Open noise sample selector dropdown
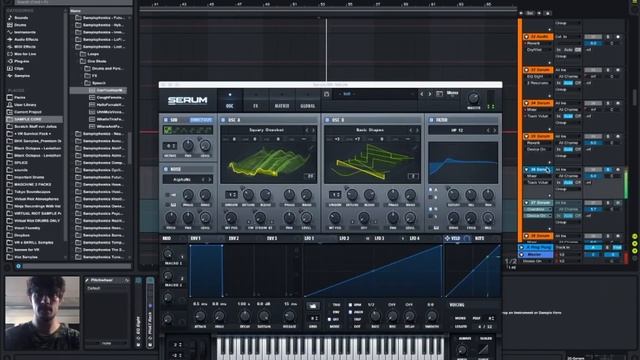This screenshot has width=640, height=360. tap(182, 180)
